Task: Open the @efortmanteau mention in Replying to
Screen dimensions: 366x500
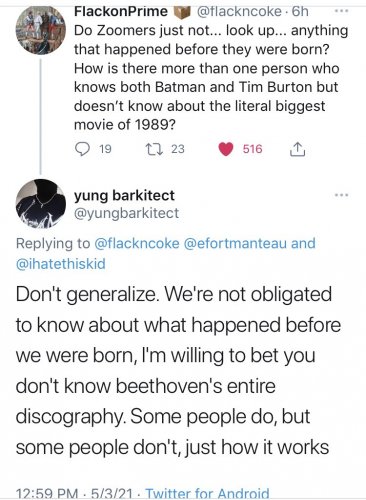Action: (235, 243)
